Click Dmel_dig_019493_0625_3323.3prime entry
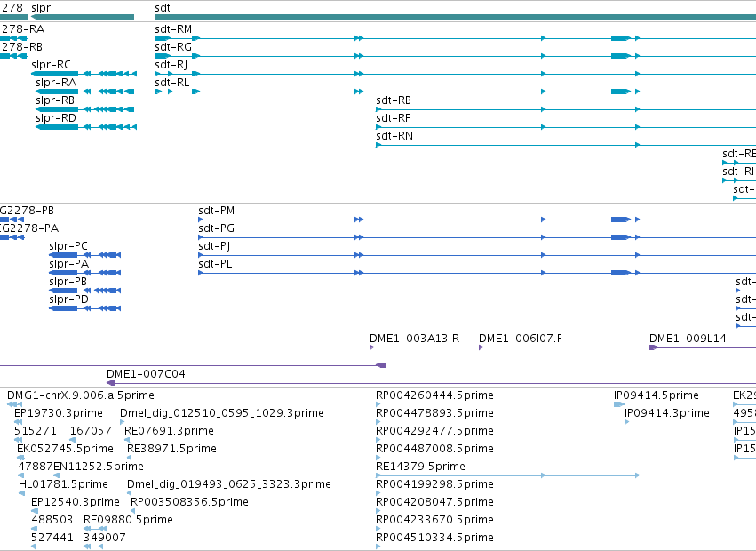 [x=229, y=484]
